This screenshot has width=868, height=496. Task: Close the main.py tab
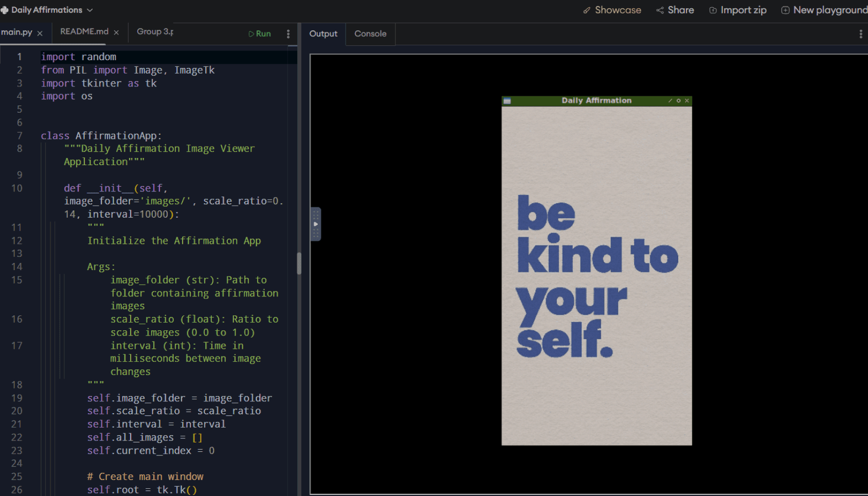(40, 33)
